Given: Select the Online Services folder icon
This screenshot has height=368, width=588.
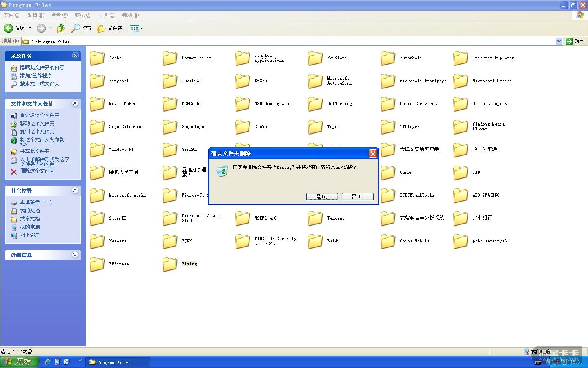Looking at the screenshot, I should click(388, 104).
